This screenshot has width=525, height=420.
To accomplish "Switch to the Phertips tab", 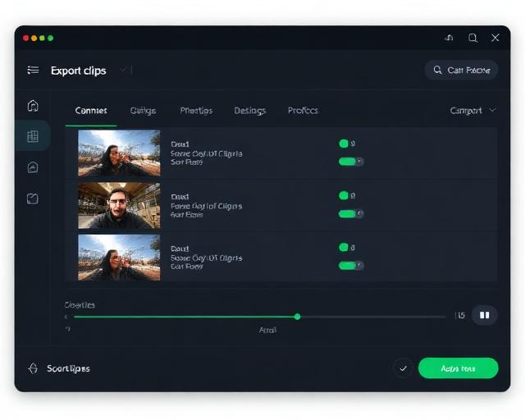I will [196, 111].
